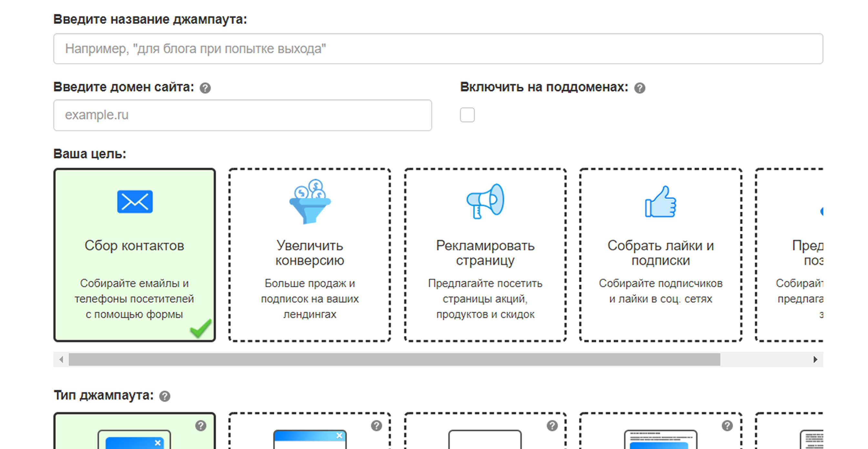
Task: Click the envelope icon for Сбор контактов
Action: (135, 202)
